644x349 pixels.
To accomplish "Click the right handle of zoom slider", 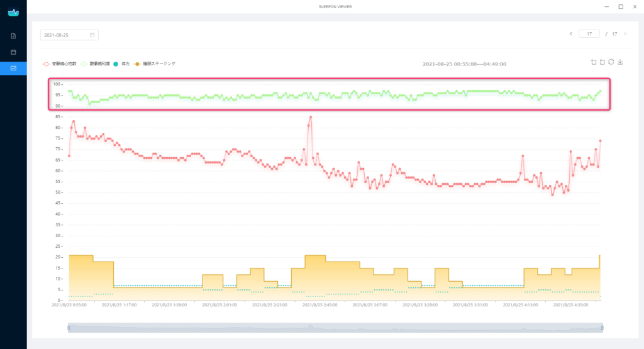I will 602,328.
